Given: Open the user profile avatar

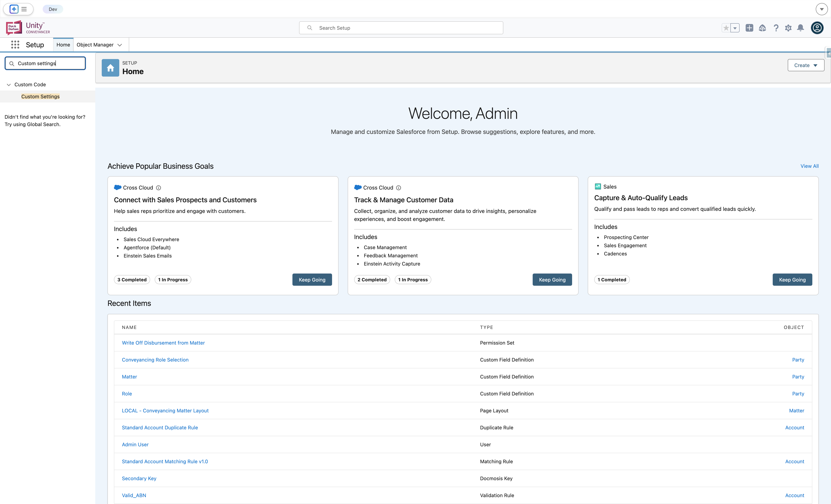Looking at the screenshot, I should pyautogui.click(x=817, y=28).
